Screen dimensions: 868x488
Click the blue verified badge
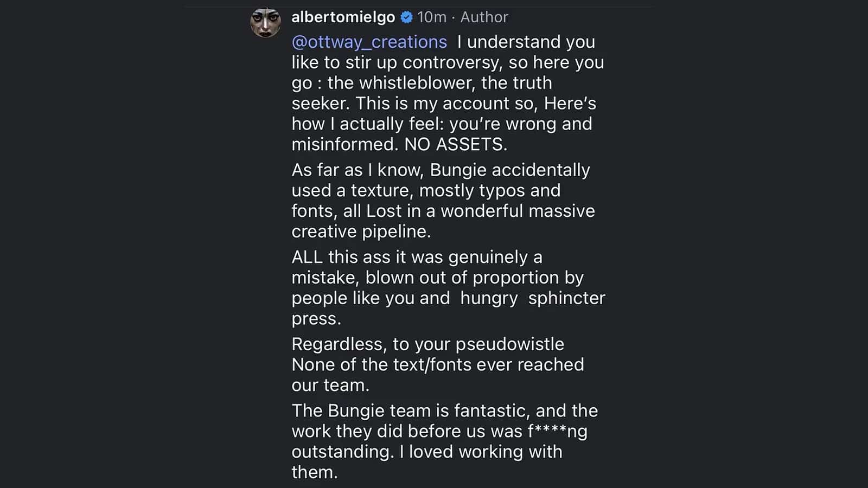tap(406, 17)
